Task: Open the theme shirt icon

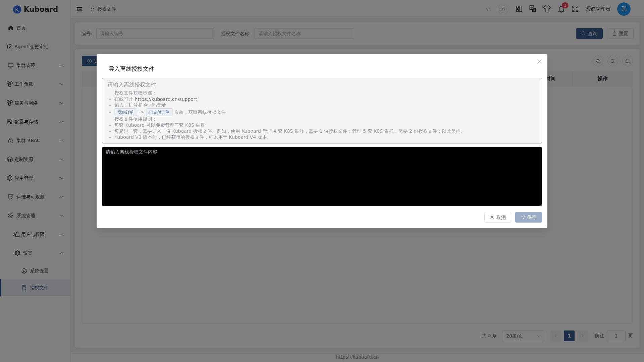Action: point(547,9)
